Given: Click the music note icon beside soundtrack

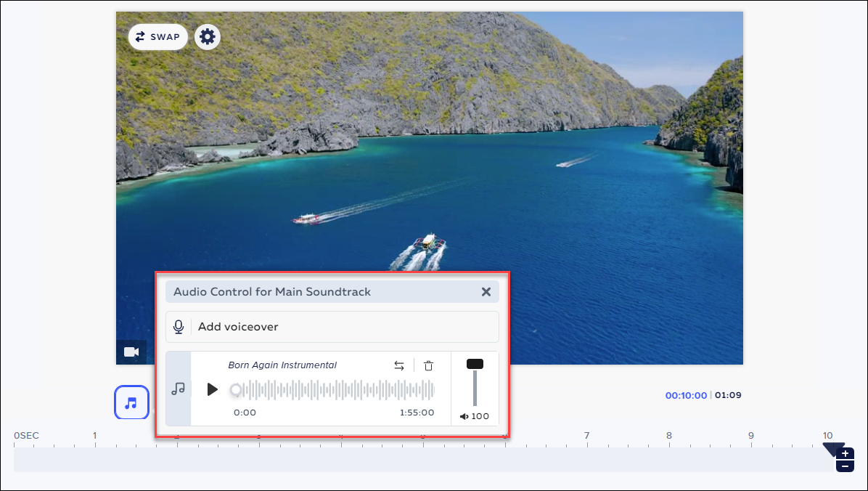Looking at the screenshot, I should click(x=179, y=389).
